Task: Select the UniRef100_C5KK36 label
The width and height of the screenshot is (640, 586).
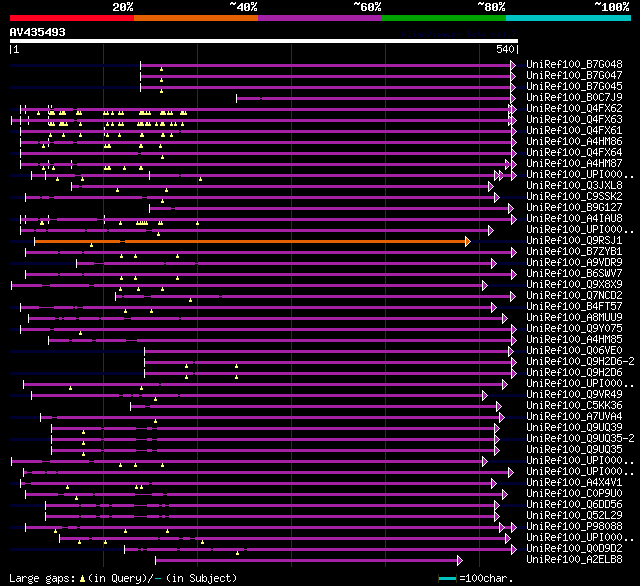Action: [x=574, y=406]
